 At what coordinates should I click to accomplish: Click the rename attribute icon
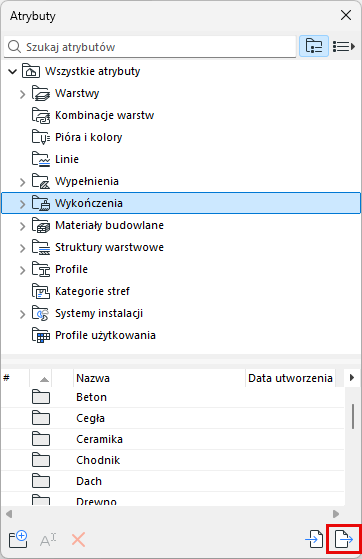click(48, 540)
